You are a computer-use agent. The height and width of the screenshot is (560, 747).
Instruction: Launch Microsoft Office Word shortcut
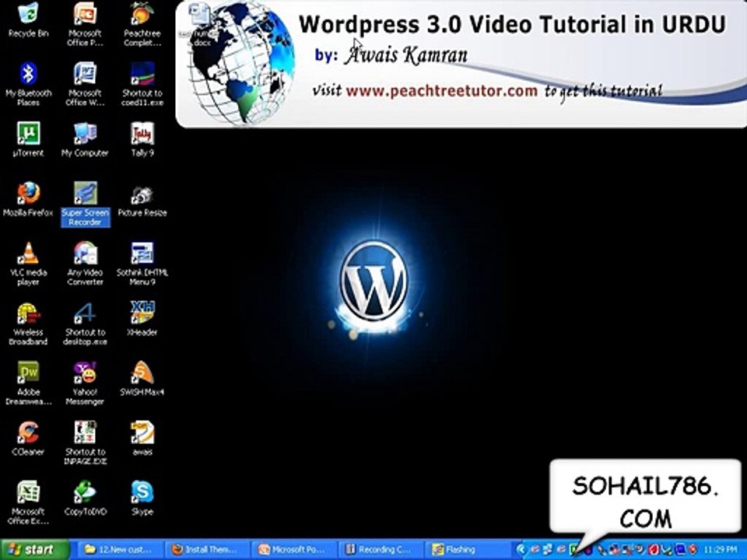(85, 84)
